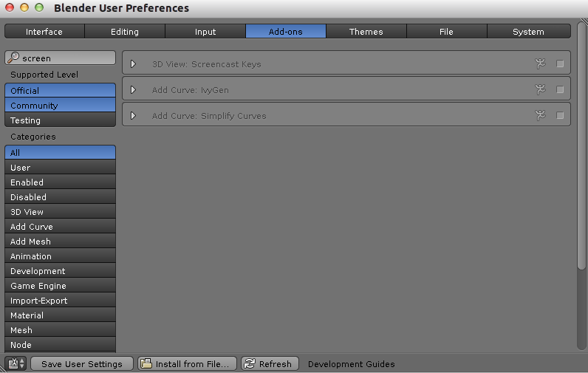Screen dimensions: 588x373
Task: Open the Development Guides link
Action: (x=351, y=364)
